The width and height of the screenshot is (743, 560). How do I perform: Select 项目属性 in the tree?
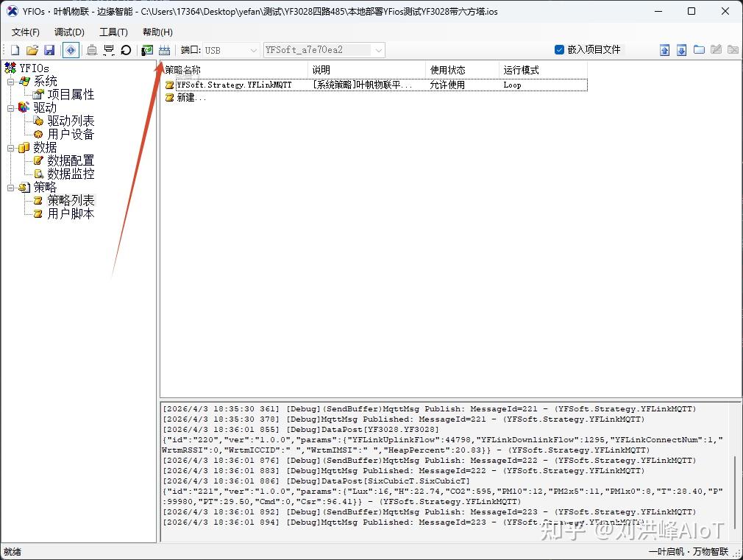click(71, 94)
